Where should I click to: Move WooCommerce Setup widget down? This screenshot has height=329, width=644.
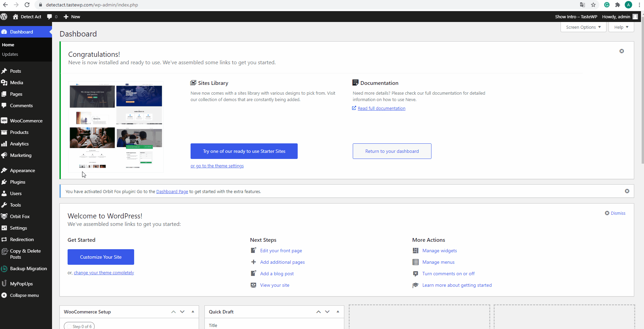(x=182, y=312)
